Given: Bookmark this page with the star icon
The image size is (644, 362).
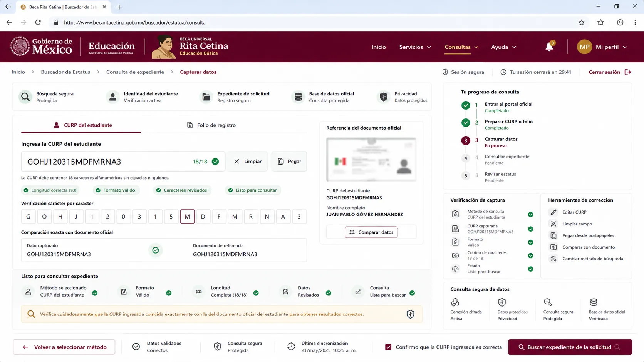Looking at the screenshot, I should pos(582,22).
